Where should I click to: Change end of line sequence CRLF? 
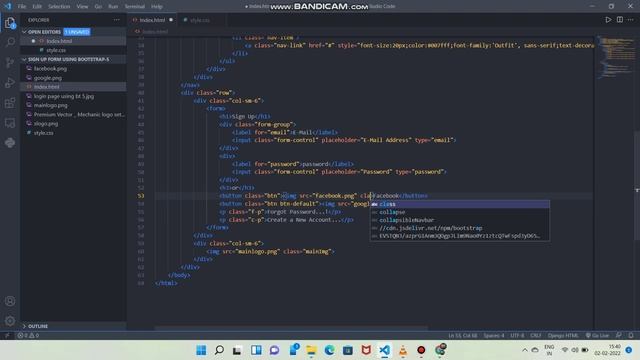(536, 336)
